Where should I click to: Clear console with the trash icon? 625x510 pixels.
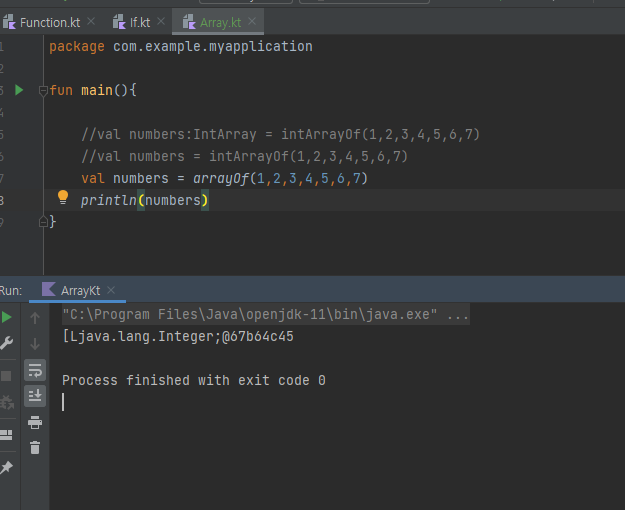pyautogui.click(x=35, y=447)
